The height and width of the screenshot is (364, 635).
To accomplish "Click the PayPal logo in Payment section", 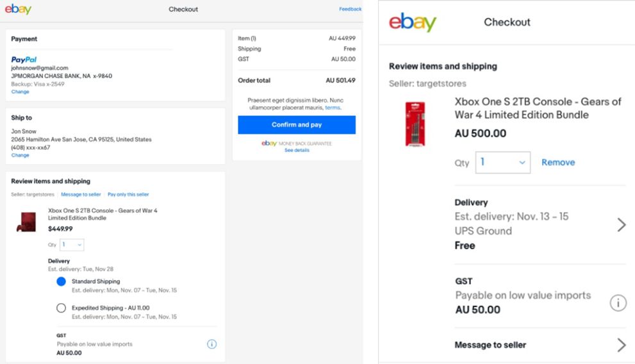I will pos(24,60).
